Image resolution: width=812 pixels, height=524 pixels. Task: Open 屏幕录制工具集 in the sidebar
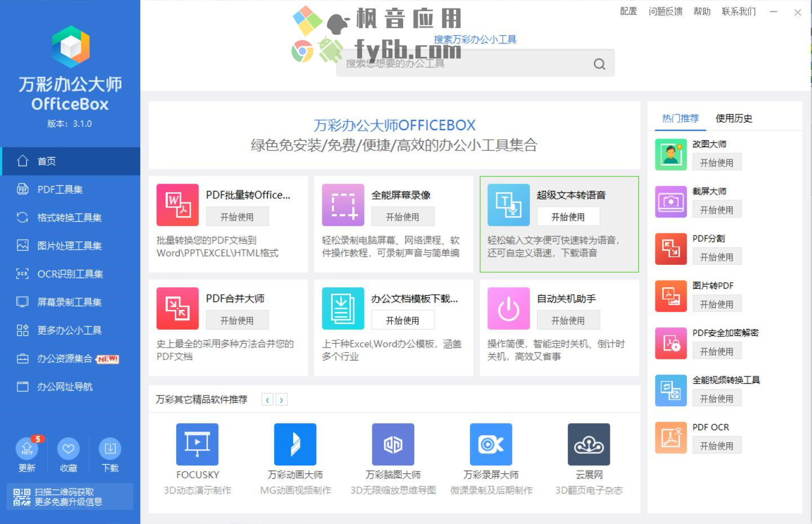(70, 302)
